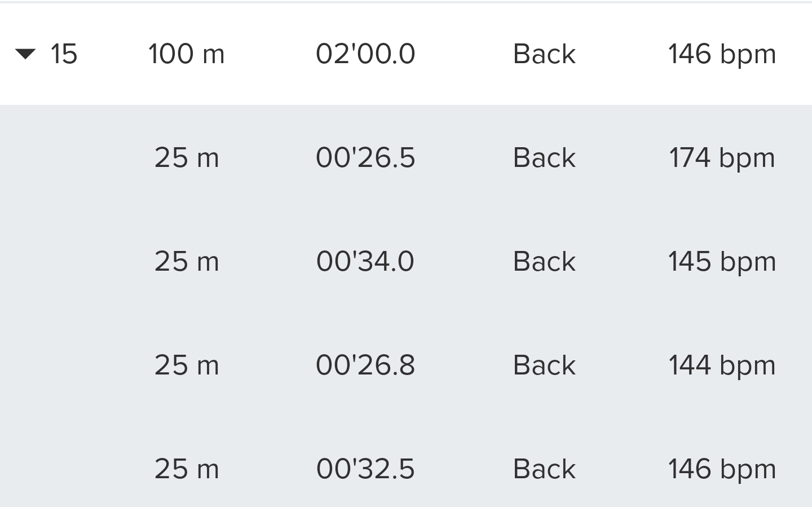Select interval number 15 label
The width and height of the screenshot is (812, 507).
tap(63, 54)
